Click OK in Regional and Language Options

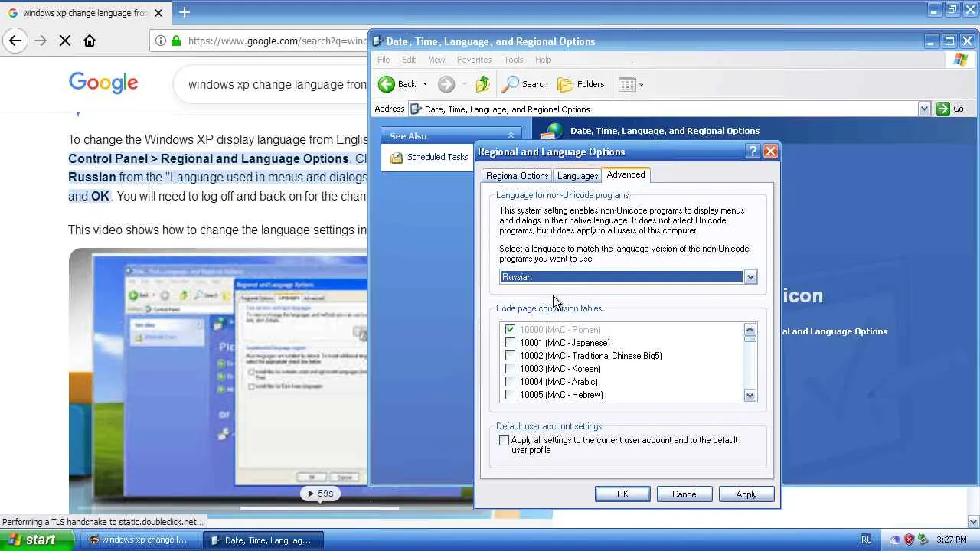(622, 494)
